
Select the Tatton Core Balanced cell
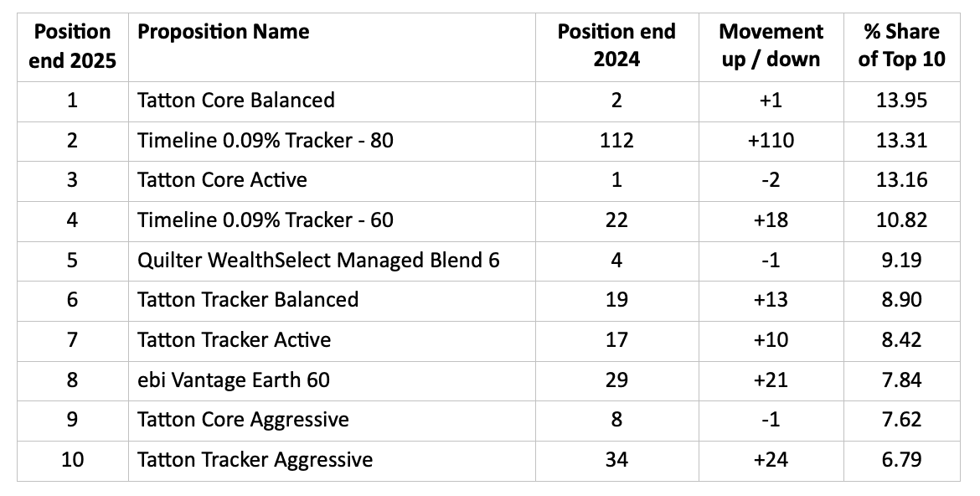pos(236,100)
